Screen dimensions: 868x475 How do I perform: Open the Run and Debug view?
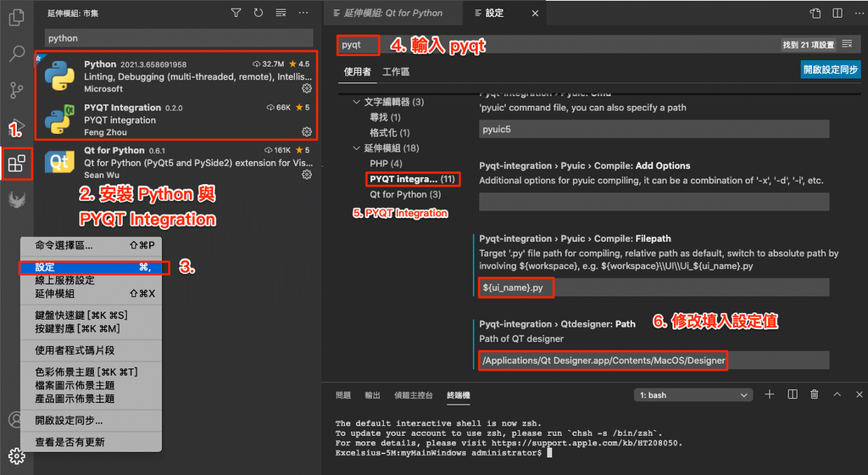17,127
